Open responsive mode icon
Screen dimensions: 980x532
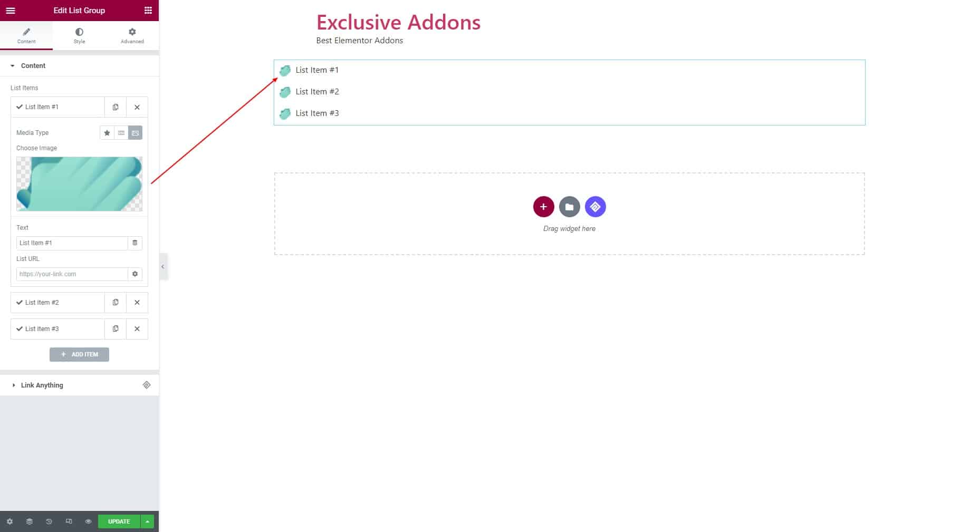point(69,521)
